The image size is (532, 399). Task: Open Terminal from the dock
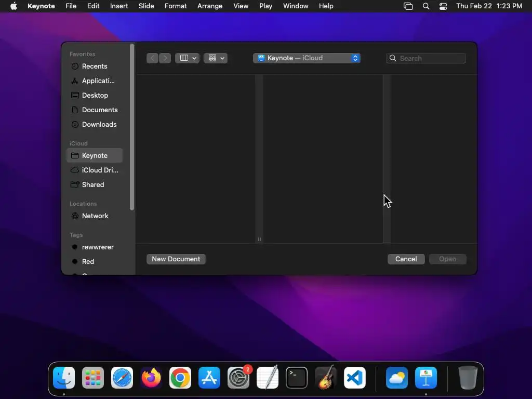297,378
